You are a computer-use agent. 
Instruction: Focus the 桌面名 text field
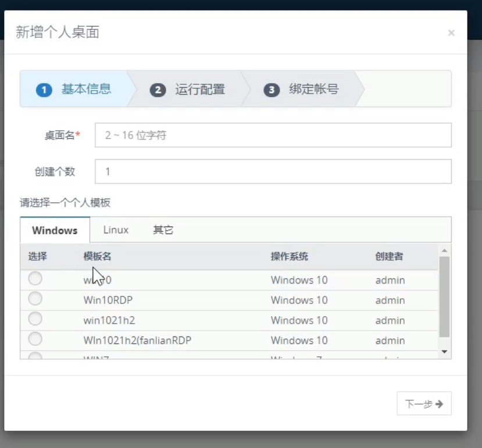click(x=273, y=135)
